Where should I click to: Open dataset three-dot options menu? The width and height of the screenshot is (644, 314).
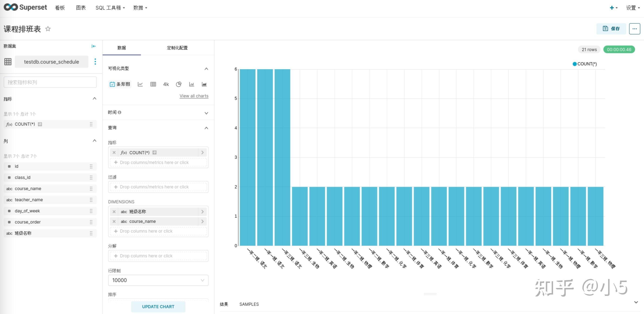coord(95,62)
